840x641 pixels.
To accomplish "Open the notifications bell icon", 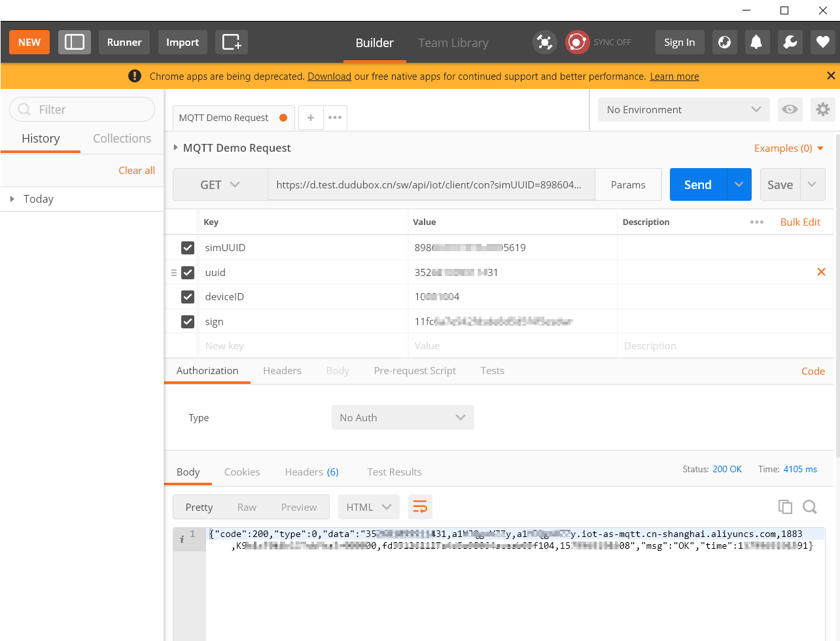I will [x=757, y=42].
